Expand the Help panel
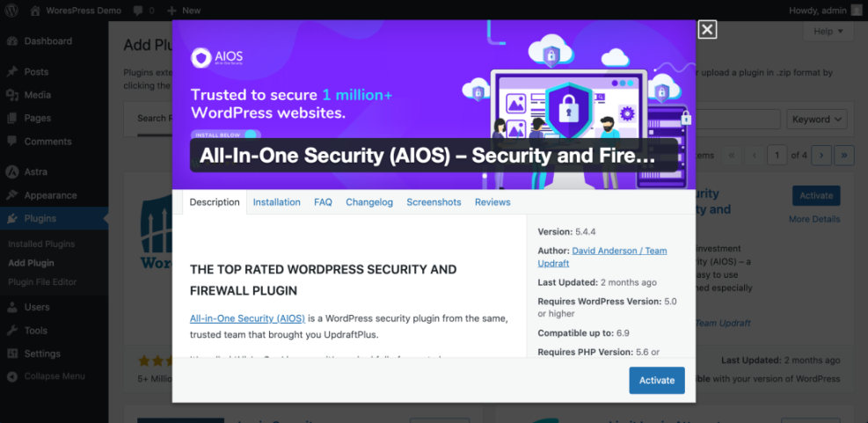 point(828,32)
